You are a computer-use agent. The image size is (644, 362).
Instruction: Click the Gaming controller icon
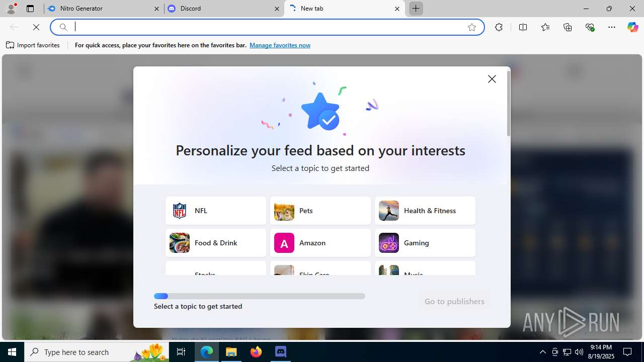pos(389,243)
